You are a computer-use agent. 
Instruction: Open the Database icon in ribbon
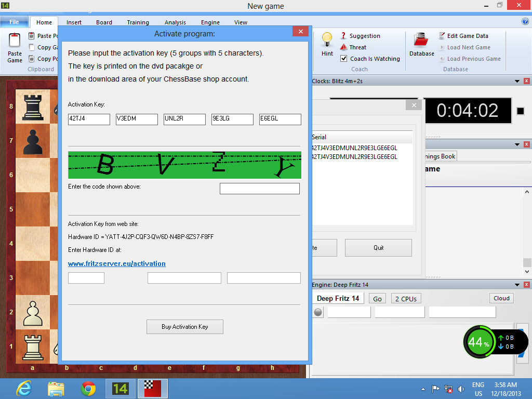421,40
